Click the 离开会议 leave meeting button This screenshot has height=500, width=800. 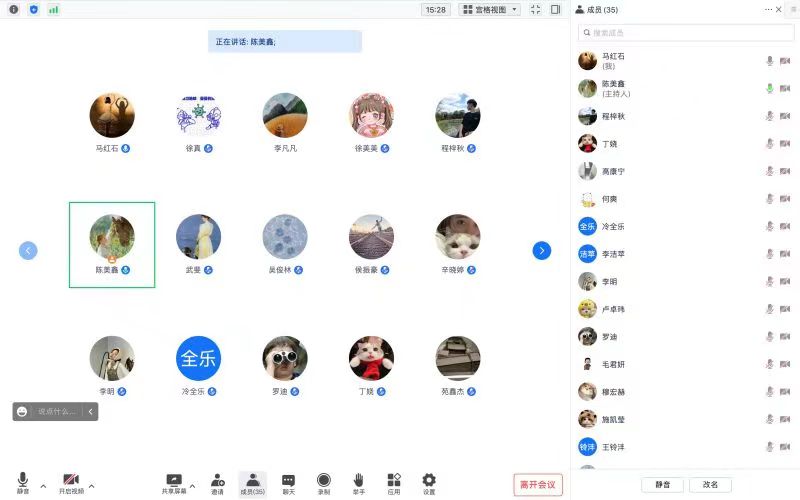pos(538,485)
